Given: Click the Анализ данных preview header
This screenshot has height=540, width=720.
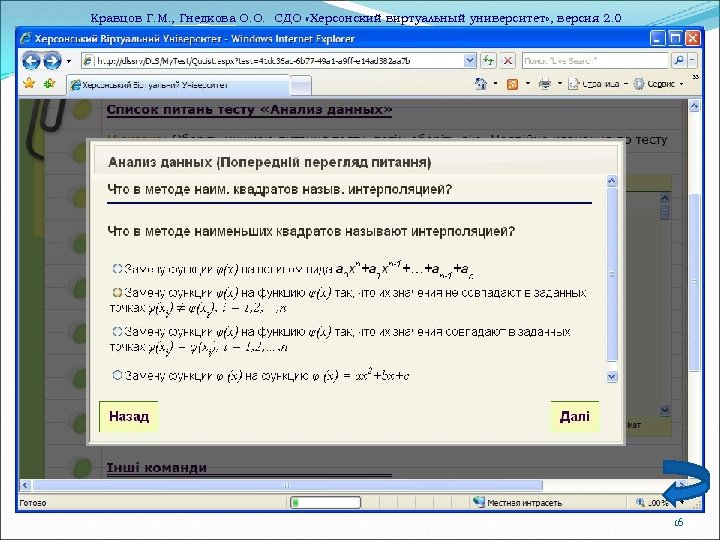Looking at the screenshot, I should [x=270, y=162].
